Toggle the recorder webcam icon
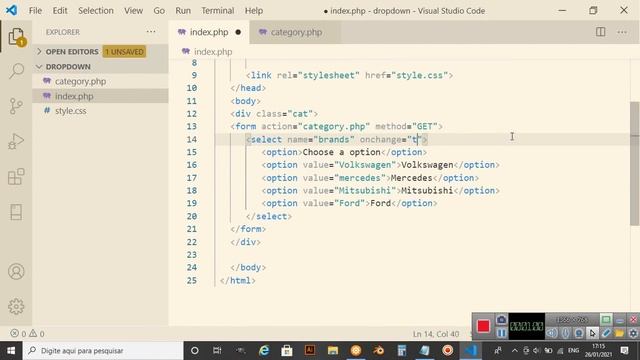This screenshot has height=360, width=640. click(x=579, y=333)
